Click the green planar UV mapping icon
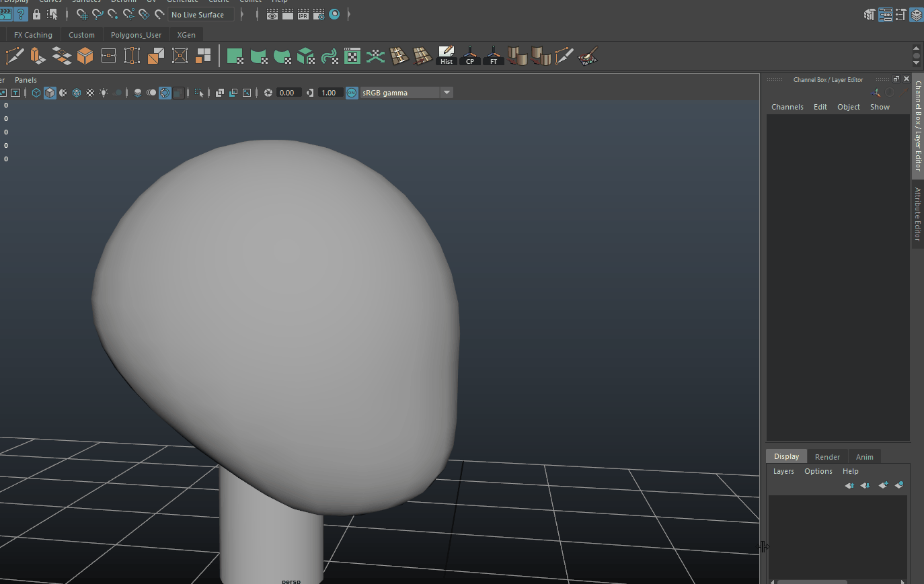924x584 pixels. tap(235, 56)
